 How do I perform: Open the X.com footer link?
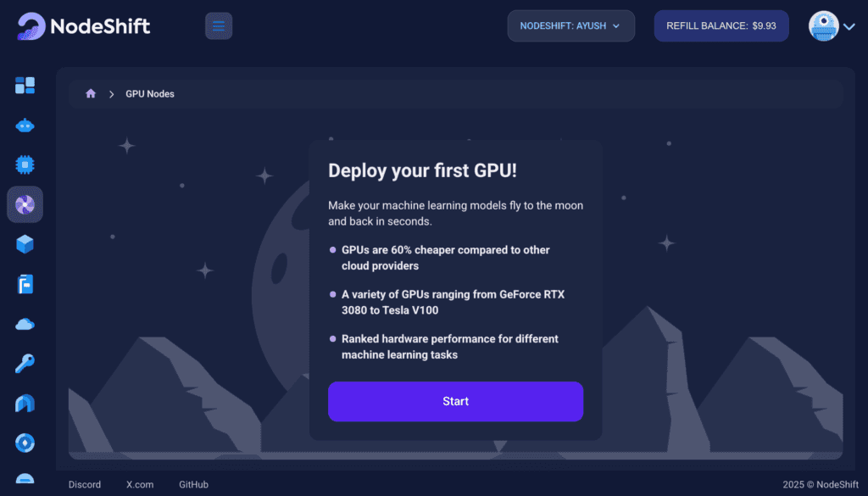140,484
